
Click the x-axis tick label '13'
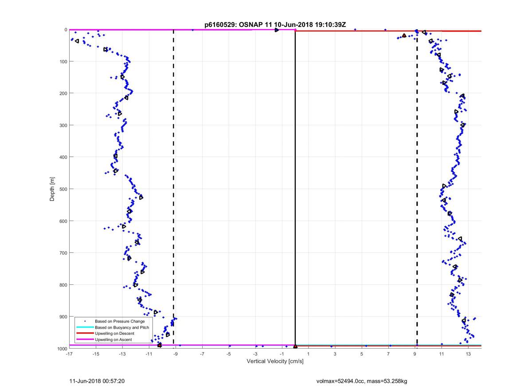pyautogui.click(x=468, y=354)
